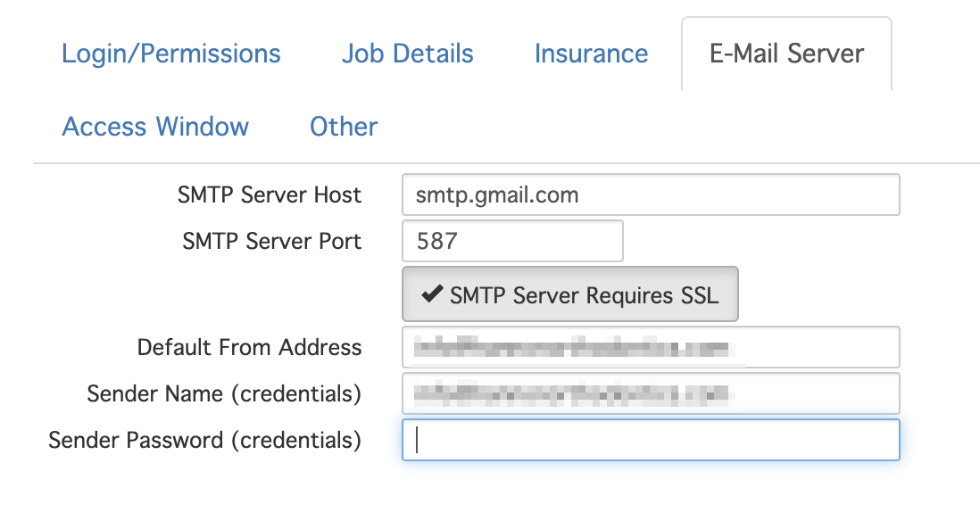Select the Default From Address field
980x521 pixels.
pyautogui.click(x=651, y=347)
